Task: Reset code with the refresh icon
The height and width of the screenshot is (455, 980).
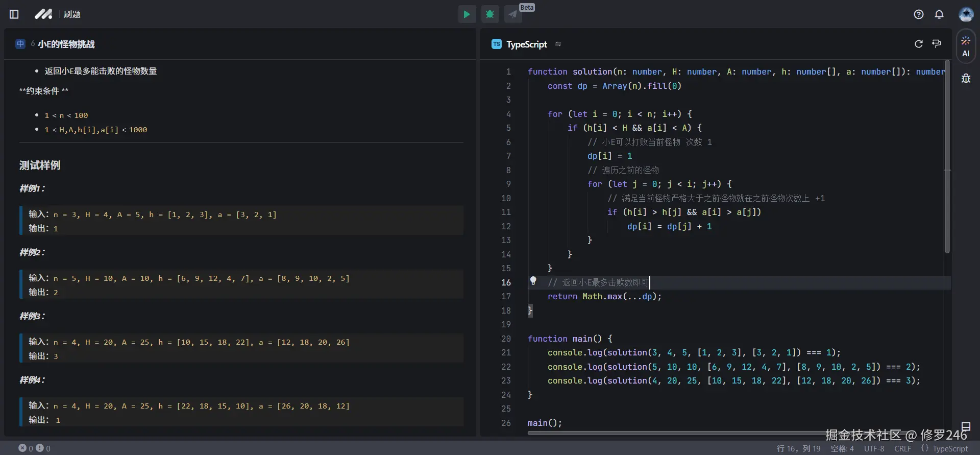Action: [919, 44]
